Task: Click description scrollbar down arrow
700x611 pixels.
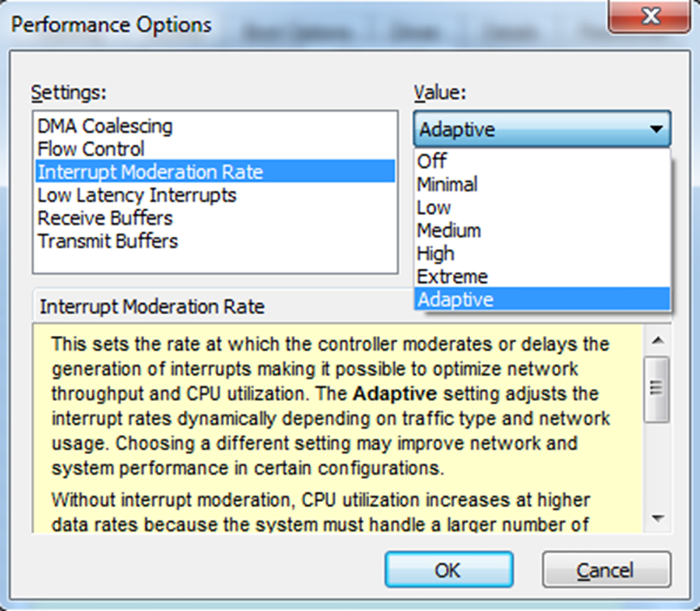Action: 657,518
